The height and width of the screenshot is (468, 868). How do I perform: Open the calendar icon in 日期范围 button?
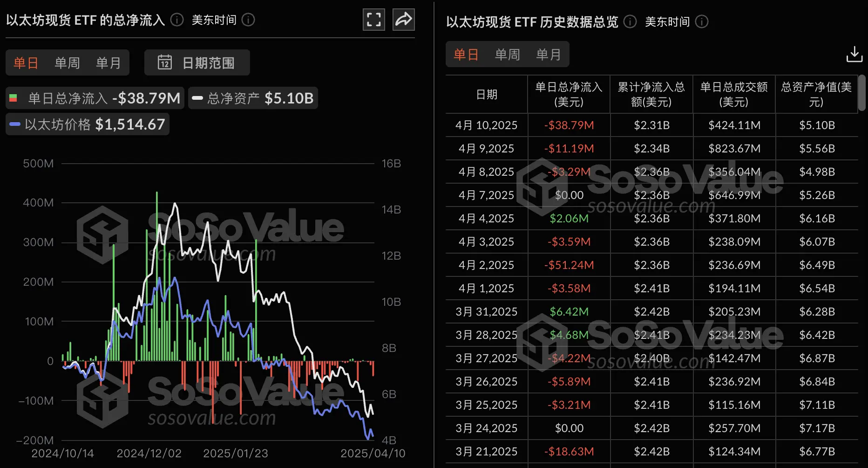click(165, 62)
